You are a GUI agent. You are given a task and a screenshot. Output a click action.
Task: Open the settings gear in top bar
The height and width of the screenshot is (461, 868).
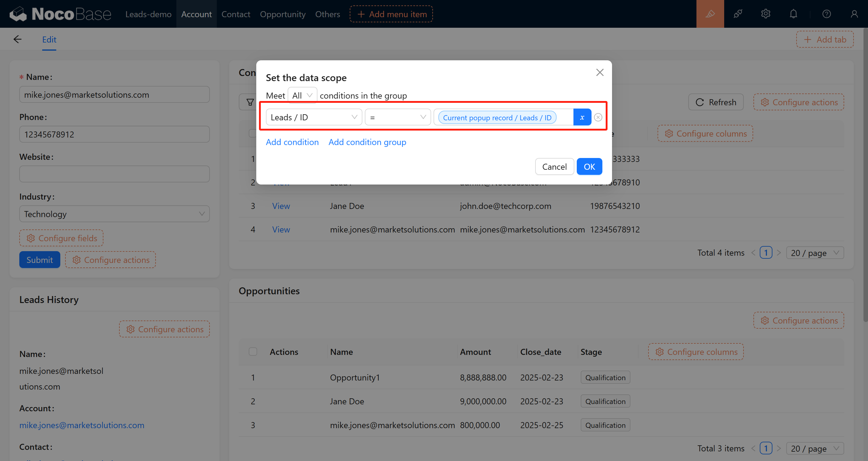[765, 14]
